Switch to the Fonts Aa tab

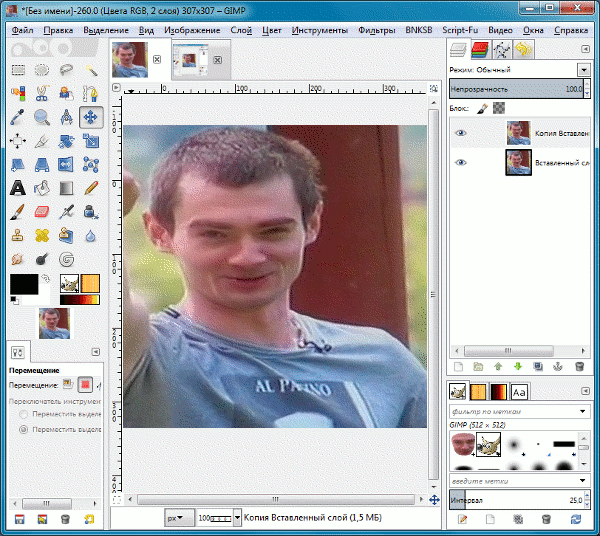[519, 392]
